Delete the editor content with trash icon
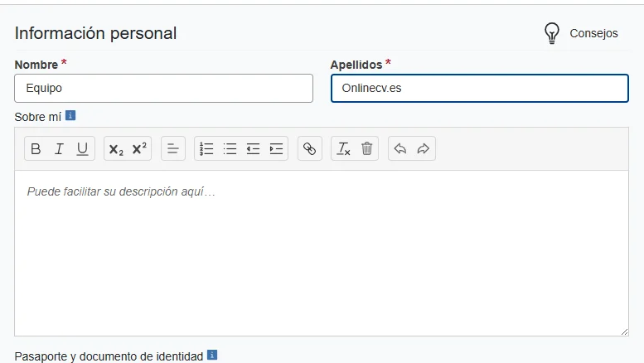The height and width of the screenshot is (363, 644). click(367, 148)
